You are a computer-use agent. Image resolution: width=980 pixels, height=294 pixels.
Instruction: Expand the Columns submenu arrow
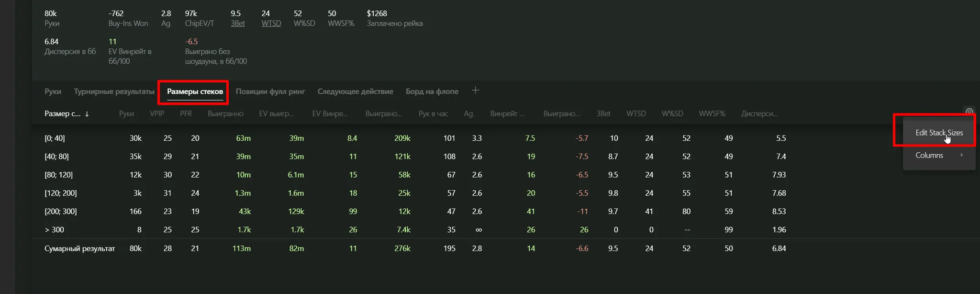961,155
